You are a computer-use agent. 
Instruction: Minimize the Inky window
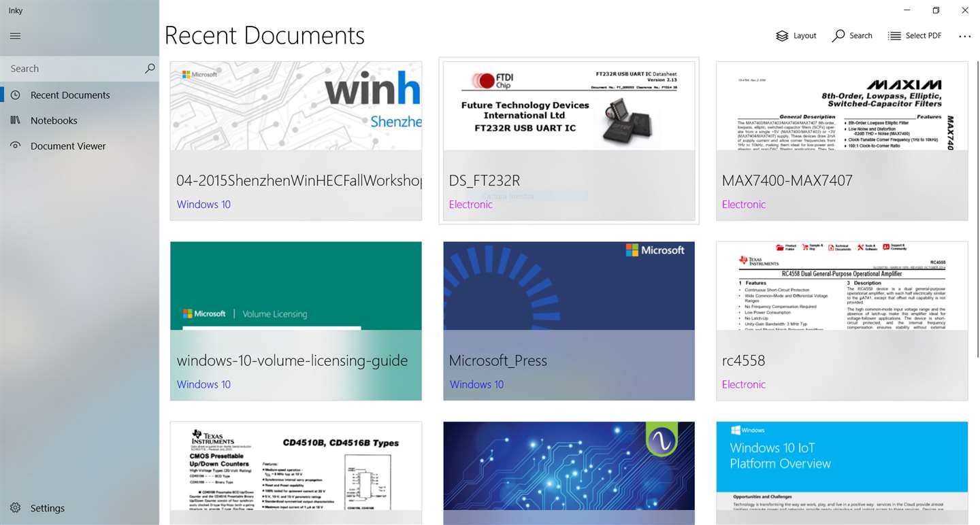(907, 10)
